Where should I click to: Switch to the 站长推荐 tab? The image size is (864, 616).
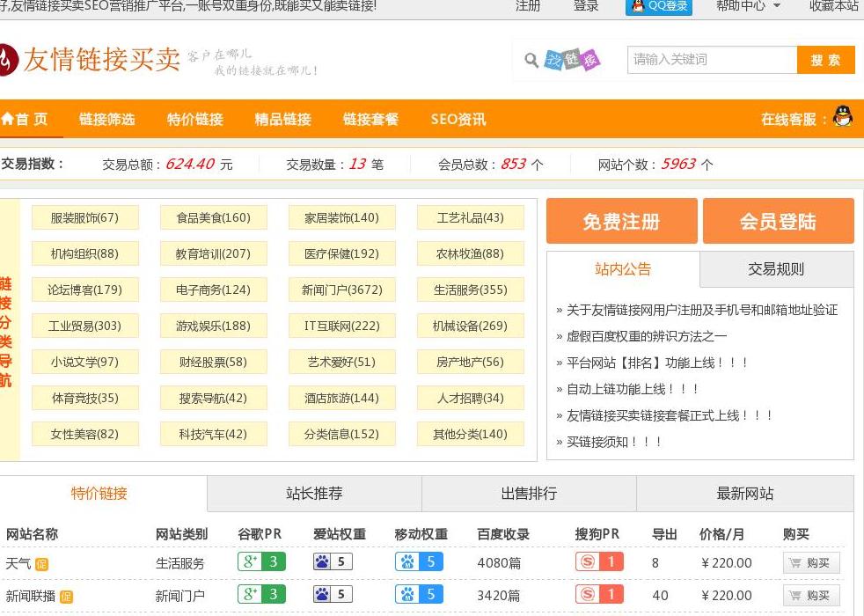314,493
